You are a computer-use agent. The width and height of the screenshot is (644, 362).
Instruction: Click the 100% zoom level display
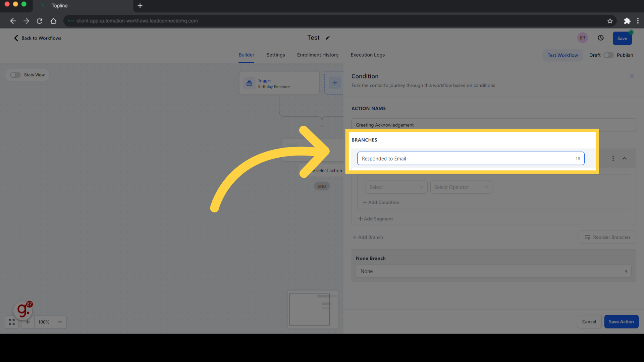[x=44, y=322]
